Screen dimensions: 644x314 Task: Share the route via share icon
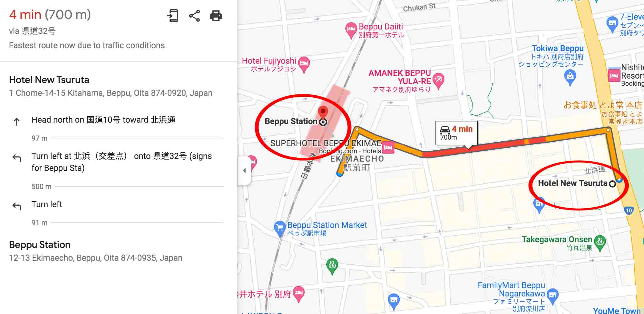(195, 16)
